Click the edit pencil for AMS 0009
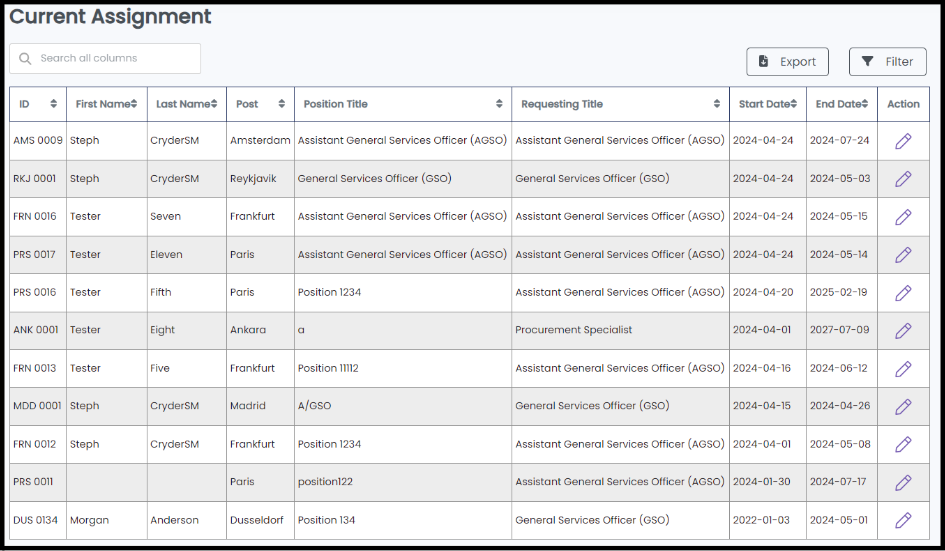Screen dimensions: 945x551 pyautogui.click(x=903, y=141)
